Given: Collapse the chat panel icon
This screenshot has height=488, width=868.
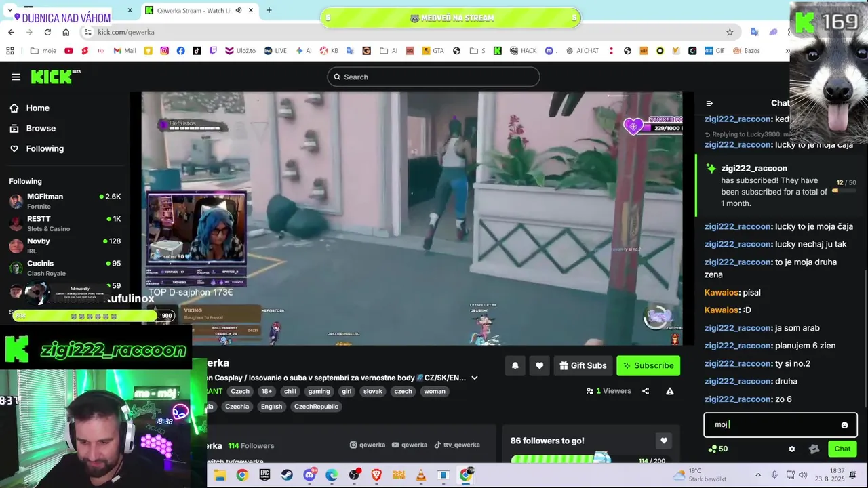Looking at the screenshot, I should click(x=709, y=104).
